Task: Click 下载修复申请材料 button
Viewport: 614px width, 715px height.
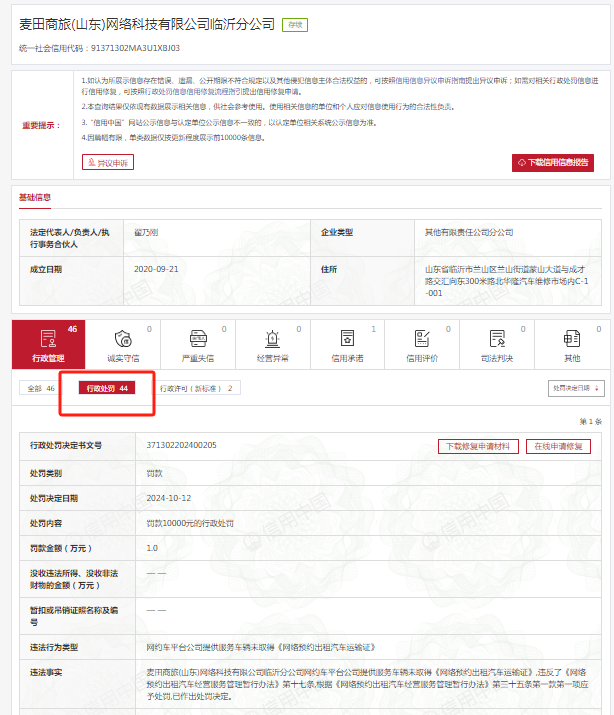Action: [x=478, y=446]
